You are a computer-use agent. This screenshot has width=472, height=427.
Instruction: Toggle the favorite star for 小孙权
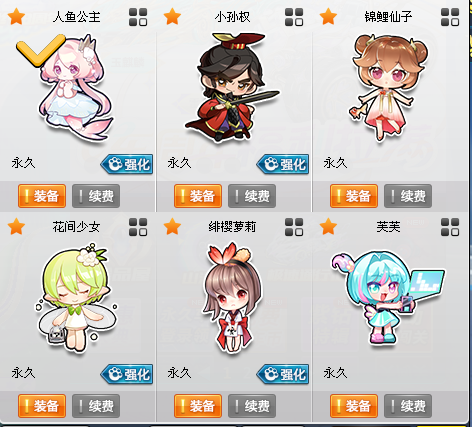coord(172,17)
